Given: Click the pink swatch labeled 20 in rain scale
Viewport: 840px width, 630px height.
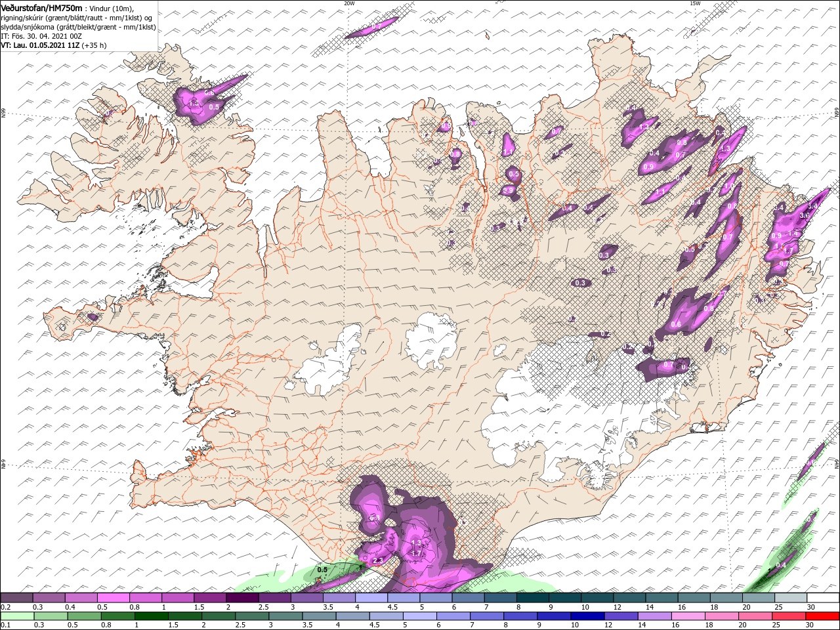Looking at the screenshot, I should tap(756, 616).
